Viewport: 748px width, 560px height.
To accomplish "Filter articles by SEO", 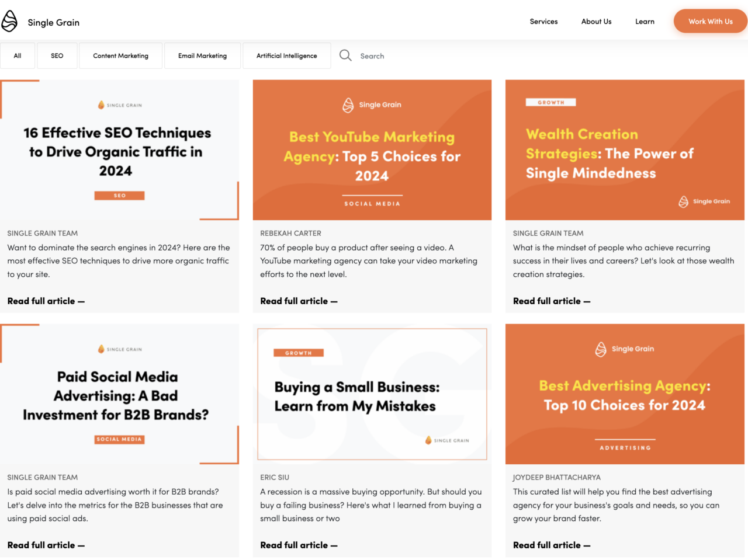I will tap(57, 56).
